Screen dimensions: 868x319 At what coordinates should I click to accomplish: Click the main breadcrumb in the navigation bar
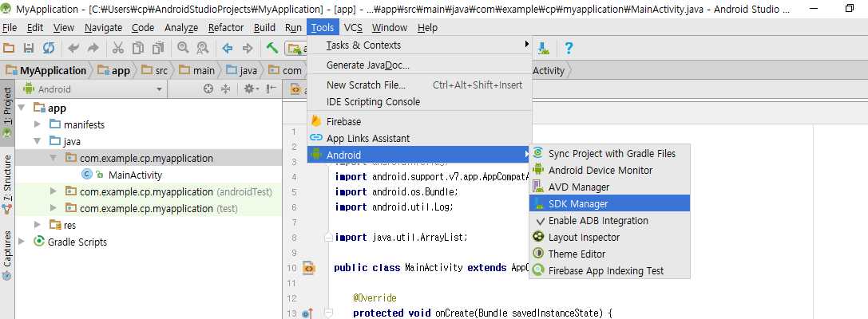click(197, 70)
